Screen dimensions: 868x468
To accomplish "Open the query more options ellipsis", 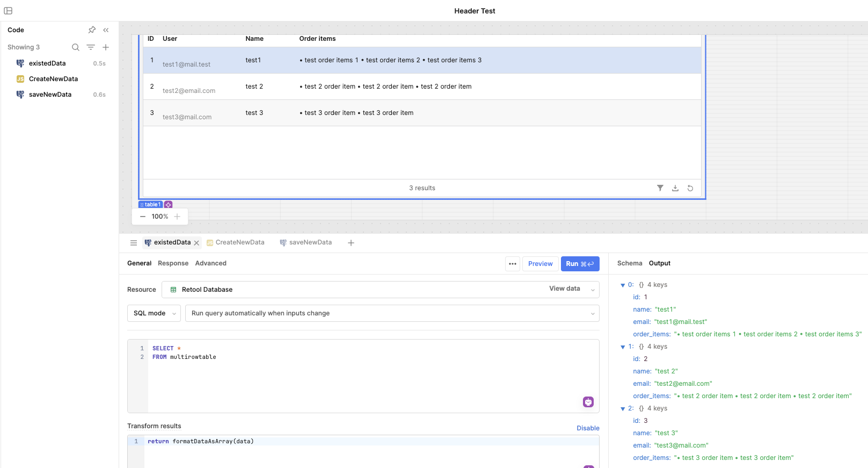I will 513,264.
